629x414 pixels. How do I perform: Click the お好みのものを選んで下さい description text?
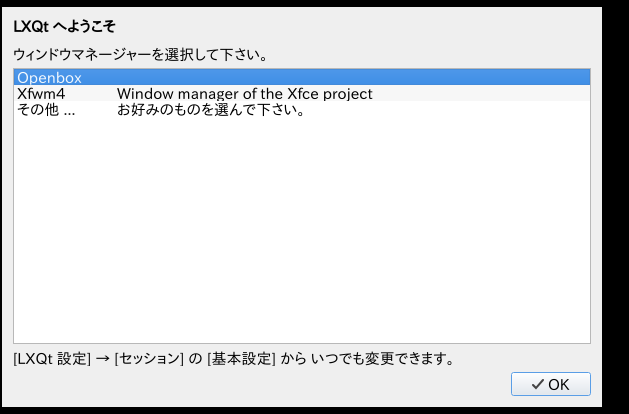(x=210, y=109)
